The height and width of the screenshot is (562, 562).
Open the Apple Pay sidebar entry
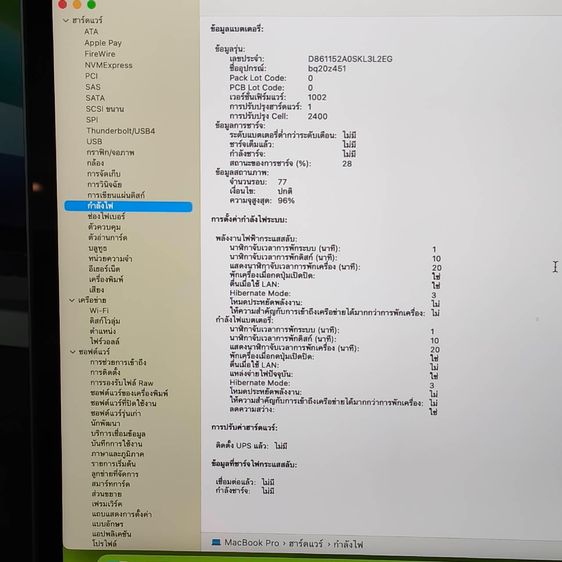[x=103, y=43]
